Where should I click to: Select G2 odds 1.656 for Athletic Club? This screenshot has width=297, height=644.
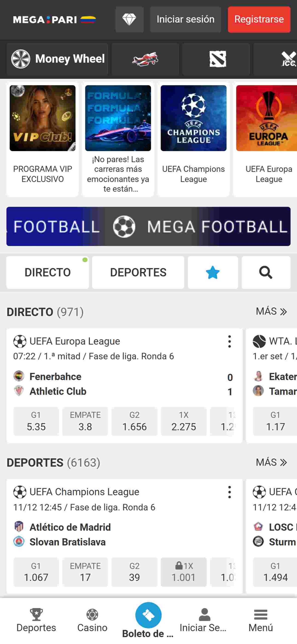134,421
